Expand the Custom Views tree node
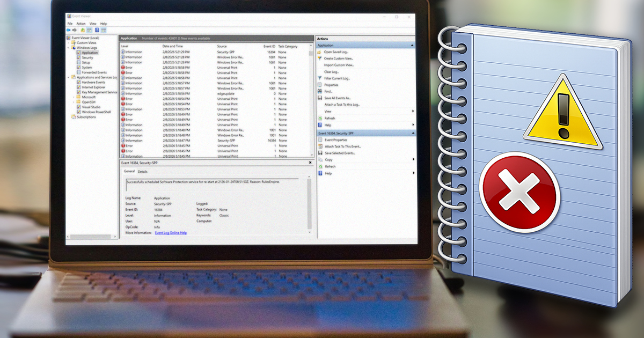 coord(69,43)
